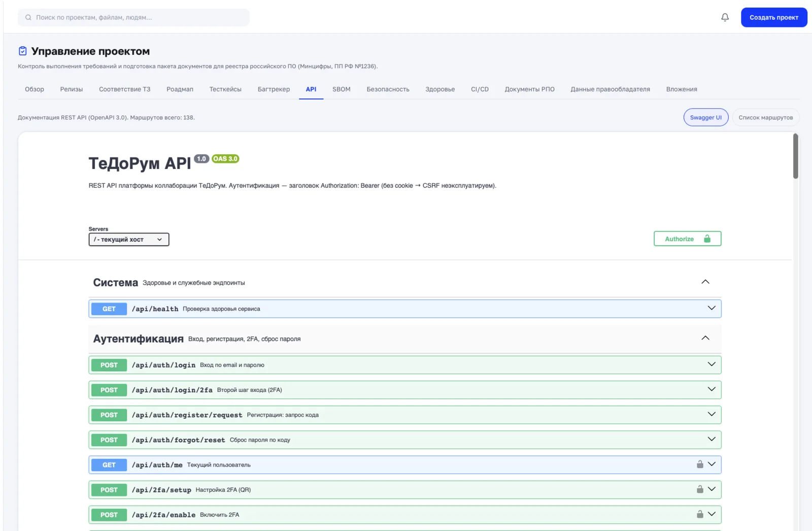Click the /api/health path text
Image resolution: width=812 pixels, height=531 pixels.
[155, 309]
